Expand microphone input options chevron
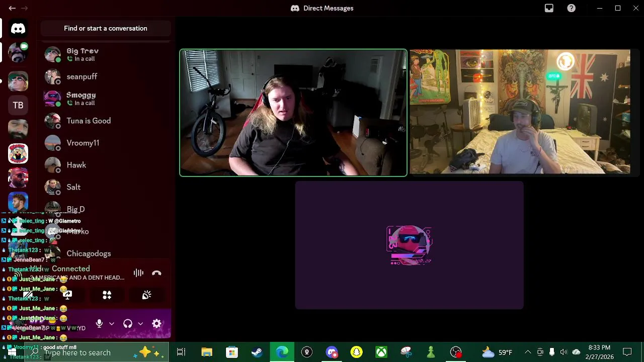This screenshot has height=362, width=644. (x=112, y=324)
